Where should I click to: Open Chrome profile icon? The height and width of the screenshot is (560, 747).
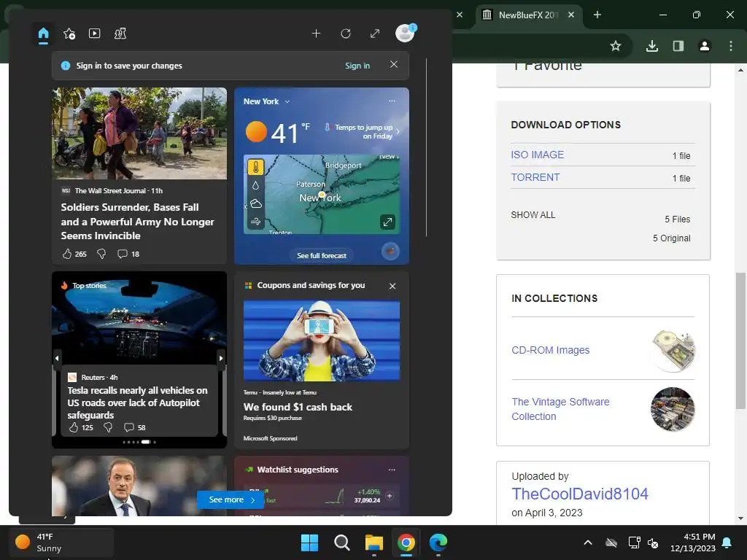pyautogui.click(x=704, y=46)
